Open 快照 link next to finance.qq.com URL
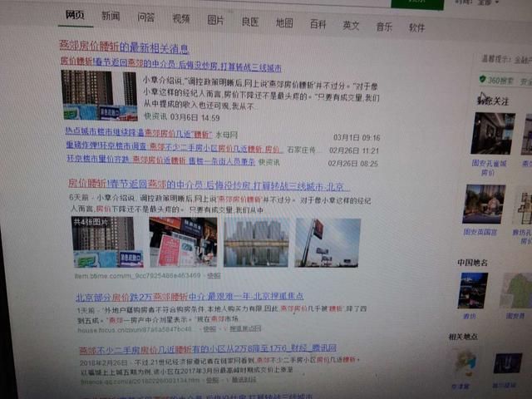The width and height of the screenshot is (532, 399). click(213, 381)
